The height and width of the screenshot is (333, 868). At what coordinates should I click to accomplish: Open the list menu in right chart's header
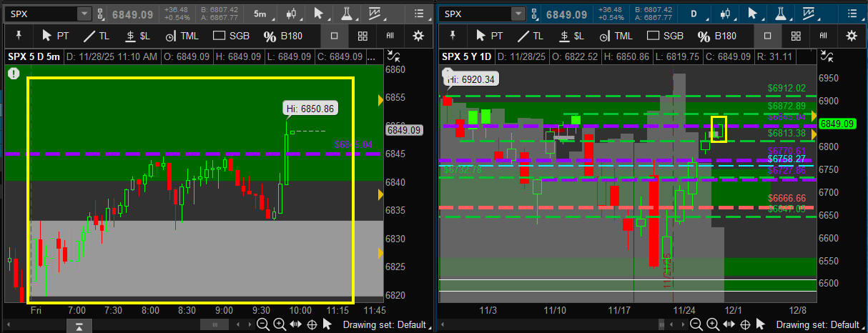851,14
